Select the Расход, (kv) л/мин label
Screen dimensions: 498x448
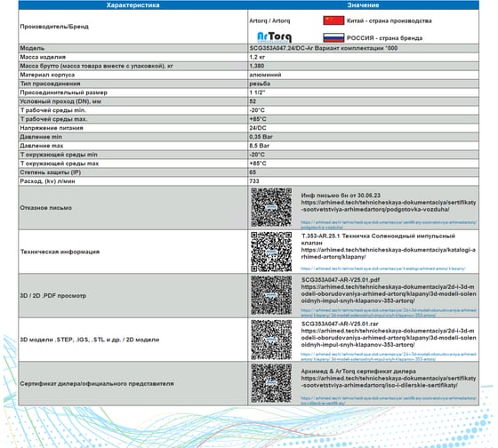pyautogui.click(x=47, y=181)
